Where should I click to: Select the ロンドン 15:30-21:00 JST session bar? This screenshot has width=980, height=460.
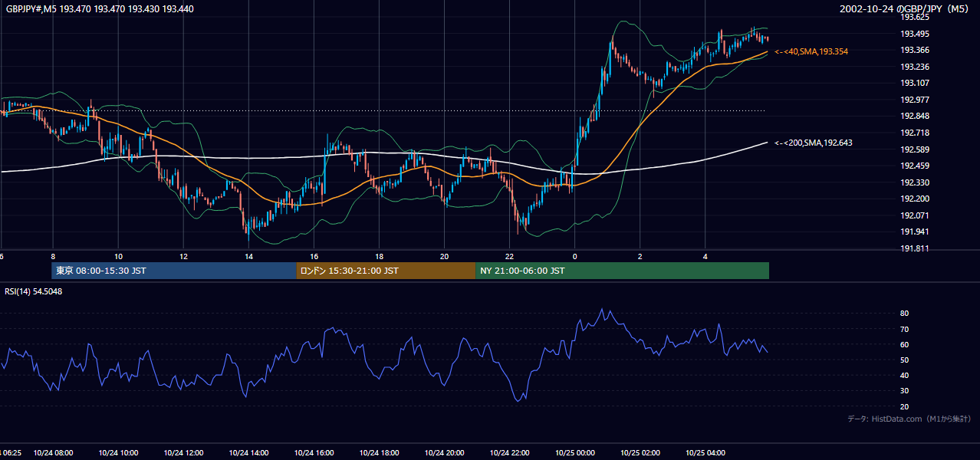tap(386, 271)
